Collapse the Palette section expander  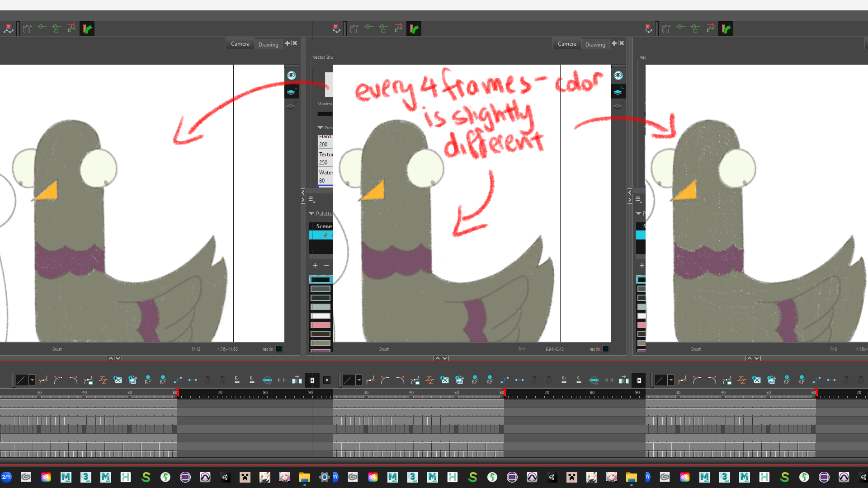(311, 213)
